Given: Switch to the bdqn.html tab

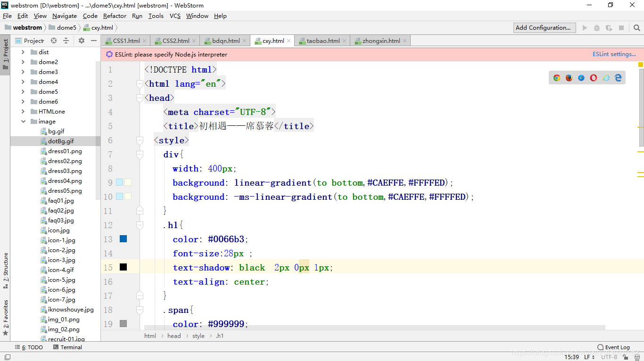Looking at the screenshot, I should pyautogui.click(x=226, y=41).
